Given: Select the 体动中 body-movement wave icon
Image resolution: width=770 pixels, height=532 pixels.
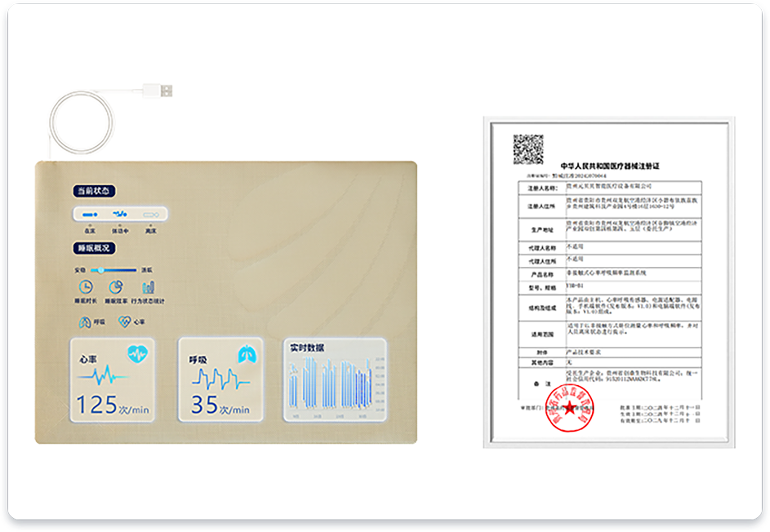Looking at the screenshot, I should point(120,214).
